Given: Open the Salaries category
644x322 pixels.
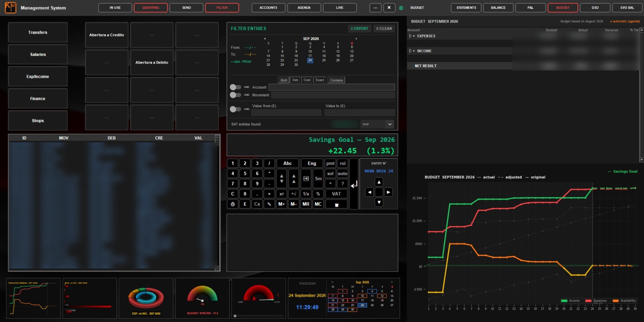Looking at the screenshot, I should point(38,54).
